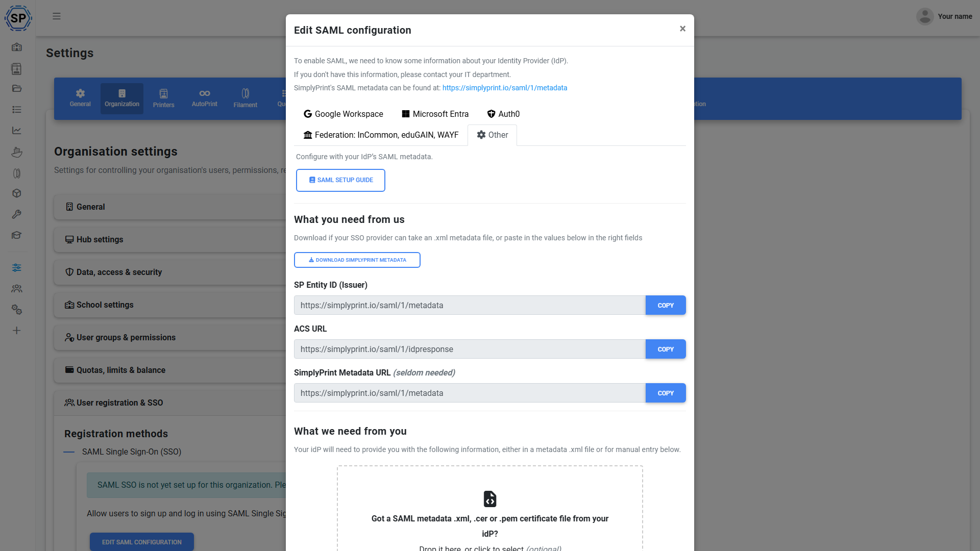Click the 'What we need from you' heading

[350, 432]
